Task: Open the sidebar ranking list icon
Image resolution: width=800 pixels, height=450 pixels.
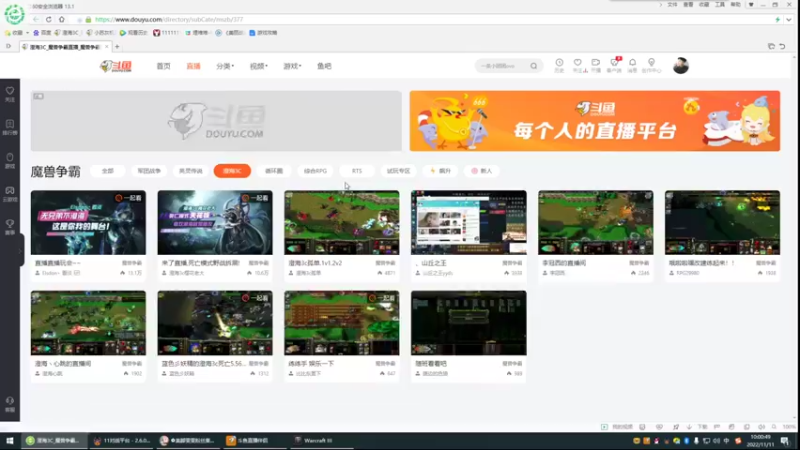Action: coord(10,127)
